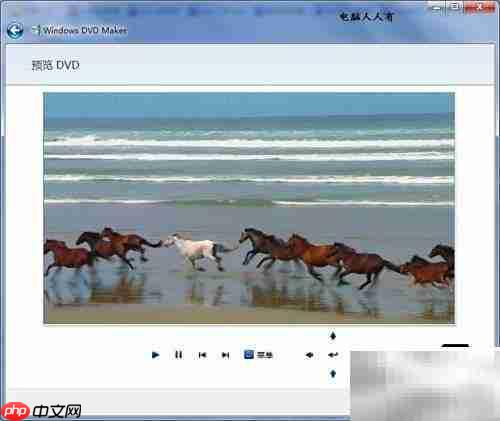The height and width of the screenshot is (421, 500).
Task: Skip to the previous chapter
Action: pyautogui.click(x=202, y=355)
